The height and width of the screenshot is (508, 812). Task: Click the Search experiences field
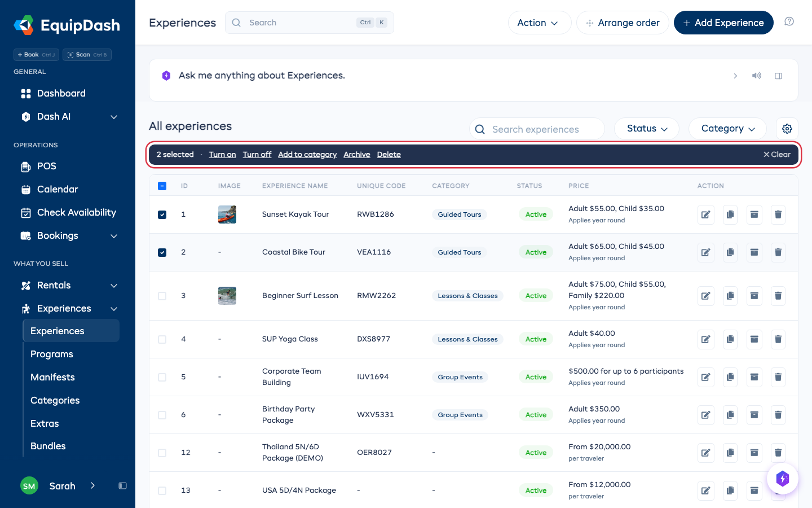click(x=537, y=129)
